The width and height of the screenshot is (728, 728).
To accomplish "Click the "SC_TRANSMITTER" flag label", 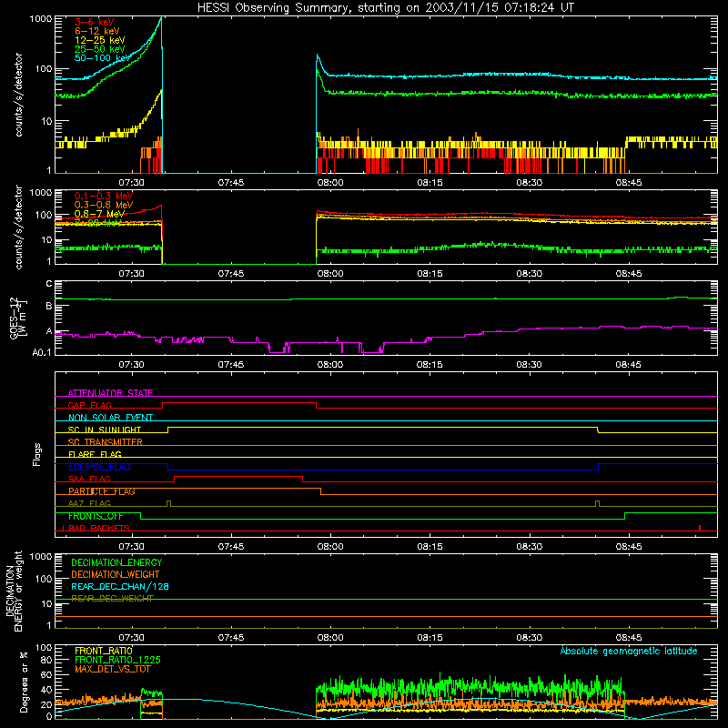I will [106, 442].
